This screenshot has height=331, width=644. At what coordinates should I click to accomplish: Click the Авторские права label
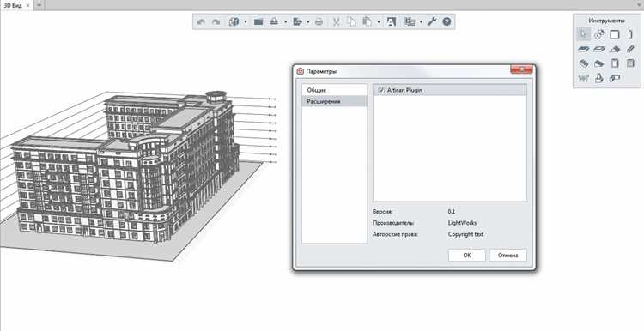395,234
